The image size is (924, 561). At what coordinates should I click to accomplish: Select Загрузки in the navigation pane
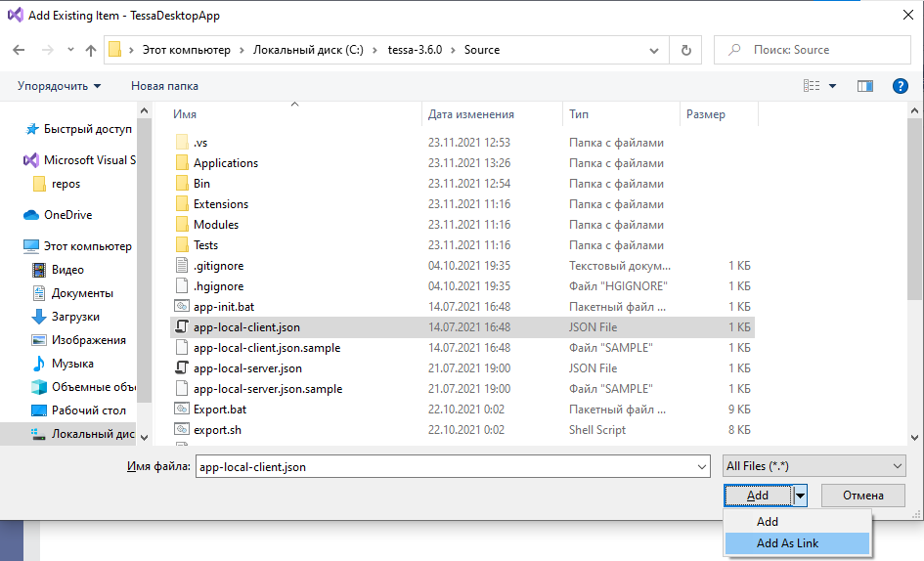pyautogui.click(x=75, y=317)
